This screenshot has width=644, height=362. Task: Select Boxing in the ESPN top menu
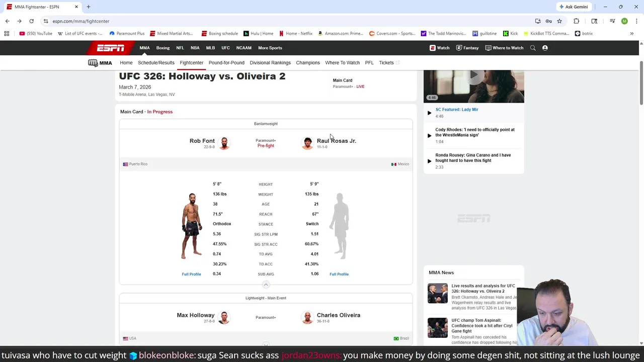tap(163, 48)
